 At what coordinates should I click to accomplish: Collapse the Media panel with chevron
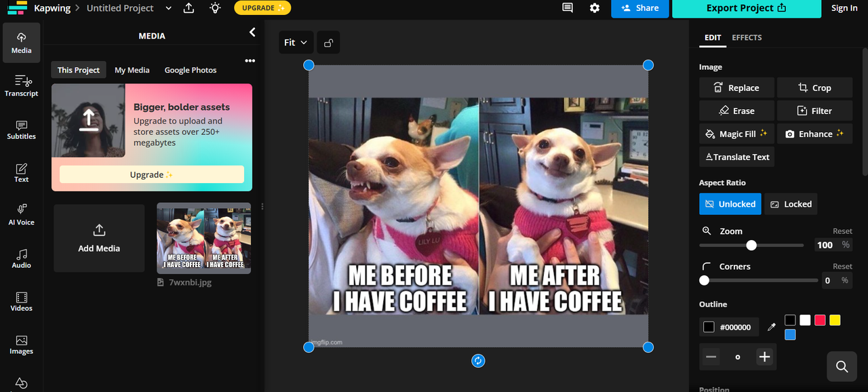coord(252,33)
